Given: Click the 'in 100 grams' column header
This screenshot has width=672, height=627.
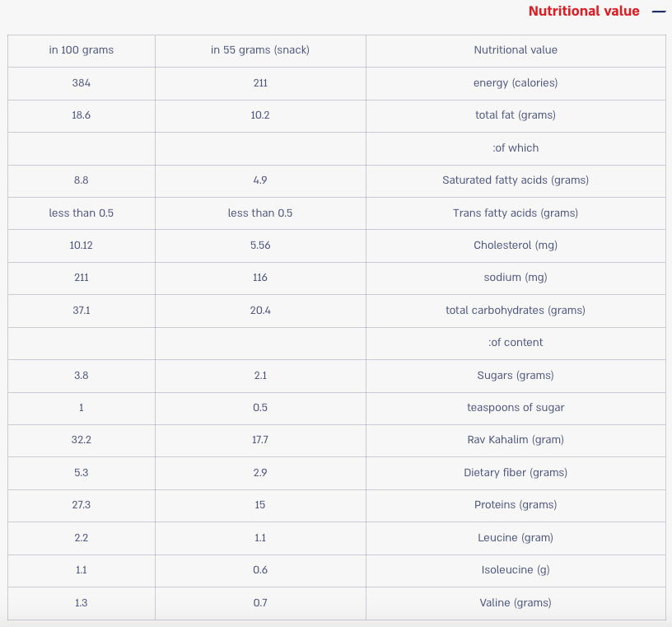Looking at the screenshot, I should [x=82, y=50].
